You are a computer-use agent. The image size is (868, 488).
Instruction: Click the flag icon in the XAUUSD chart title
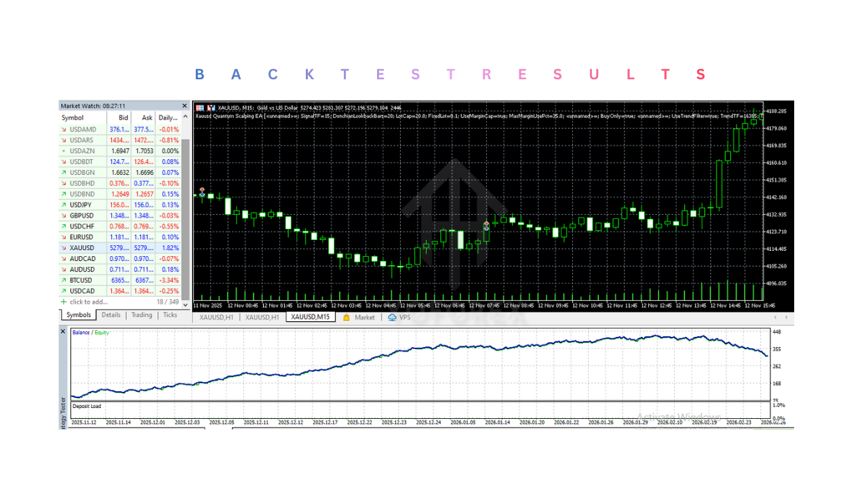tap(210, 107)
